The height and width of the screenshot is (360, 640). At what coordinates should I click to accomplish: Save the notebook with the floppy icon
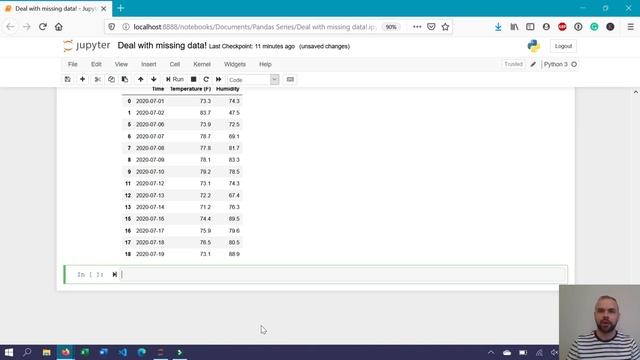click(68, 79)
